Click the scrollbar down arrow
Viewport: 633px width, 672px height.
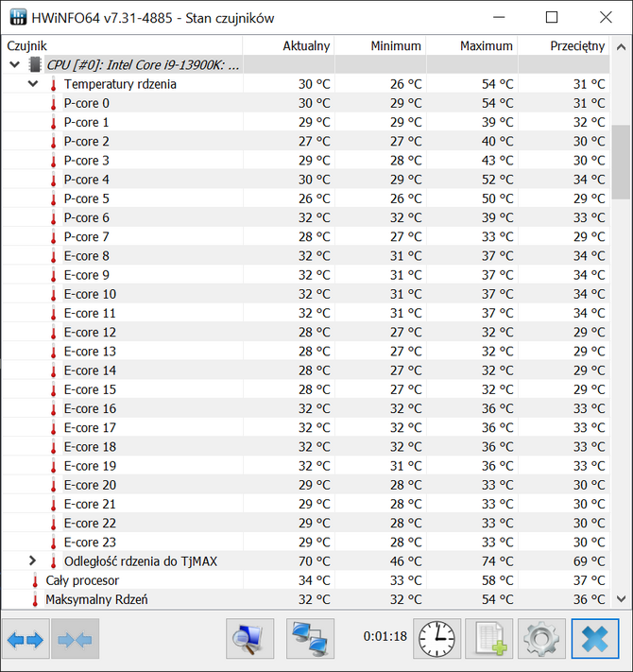pyautogui.click(x=621, y=599)
